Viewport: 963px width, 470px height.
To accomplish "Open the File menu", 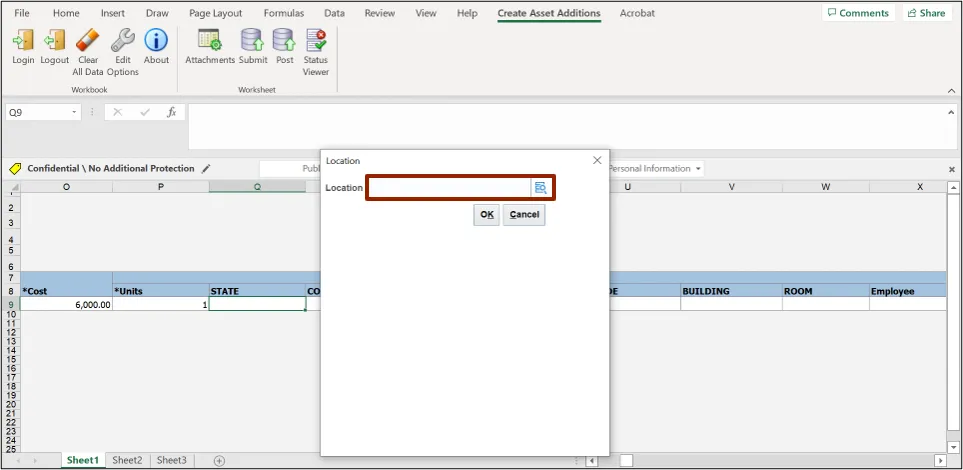I will point(21,13).
